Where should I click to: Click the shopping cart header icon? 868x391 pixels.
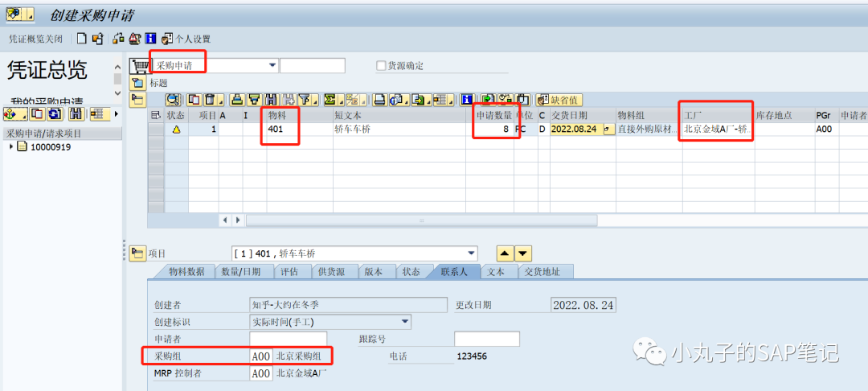pyautogui.click(x=138, y=66)
